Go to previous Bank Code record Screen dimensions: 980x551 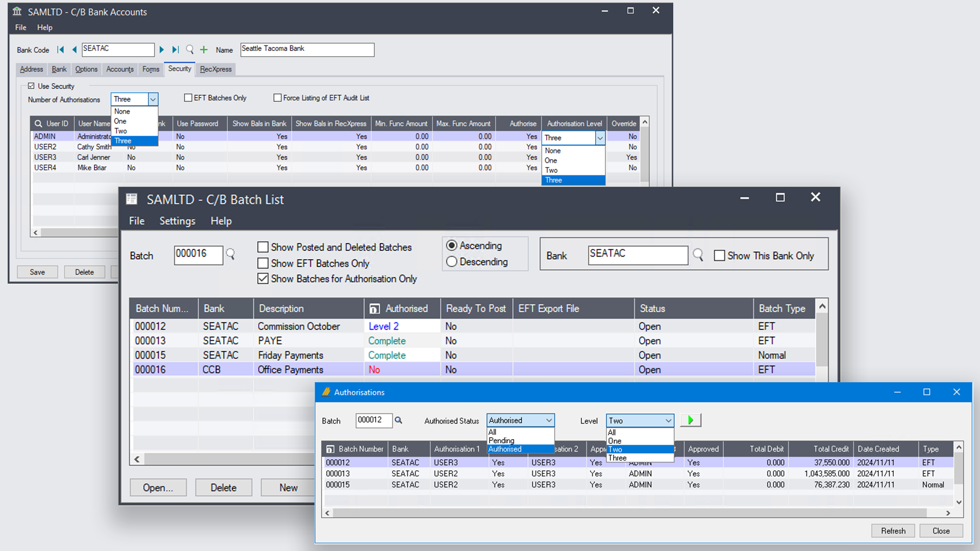tap(75, 49)
